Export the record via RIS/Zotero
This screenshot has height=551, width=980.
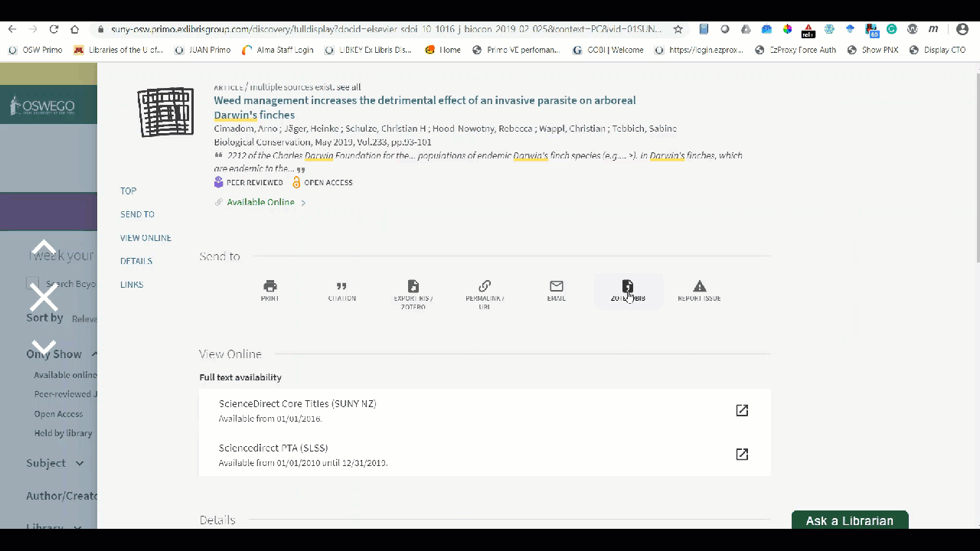coord(413,291)
